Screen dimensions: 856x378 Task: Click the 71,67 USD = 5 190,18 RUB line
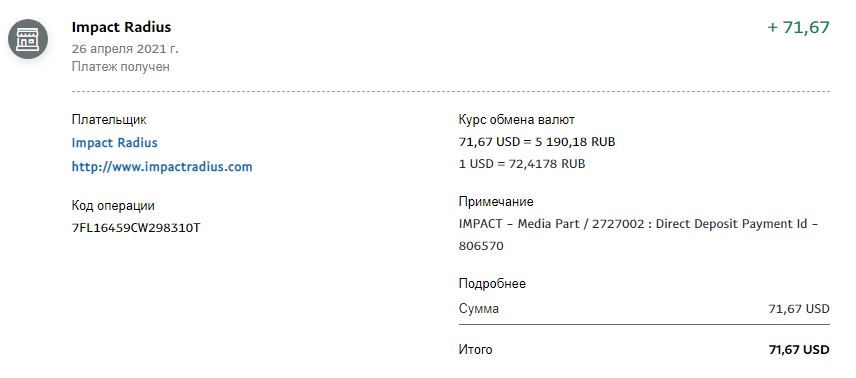pyautogui.click(x=537, y=142)
